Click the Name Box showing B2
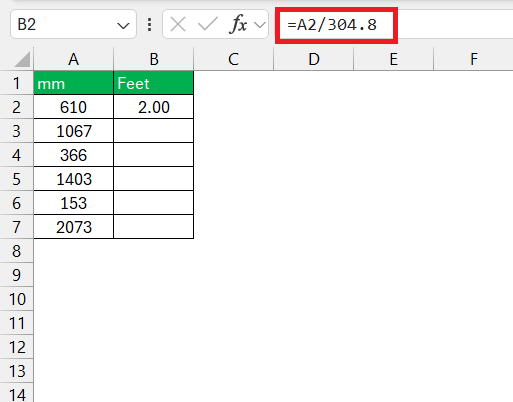 pyautogui.click(x=73, y=24)
